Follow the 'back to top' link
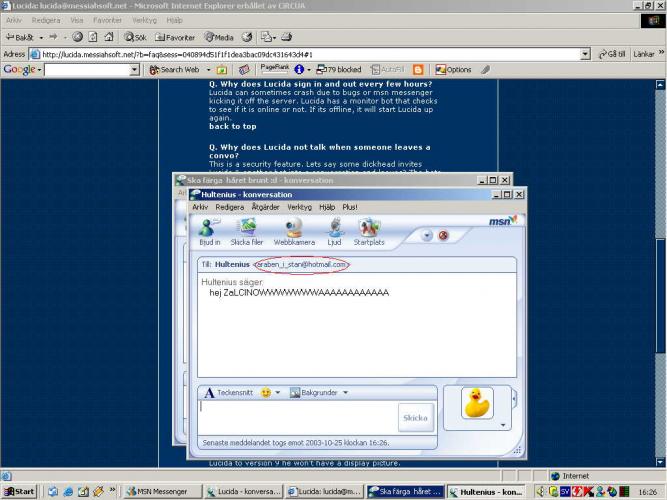 pyautogui.click(x=232, y=127)
